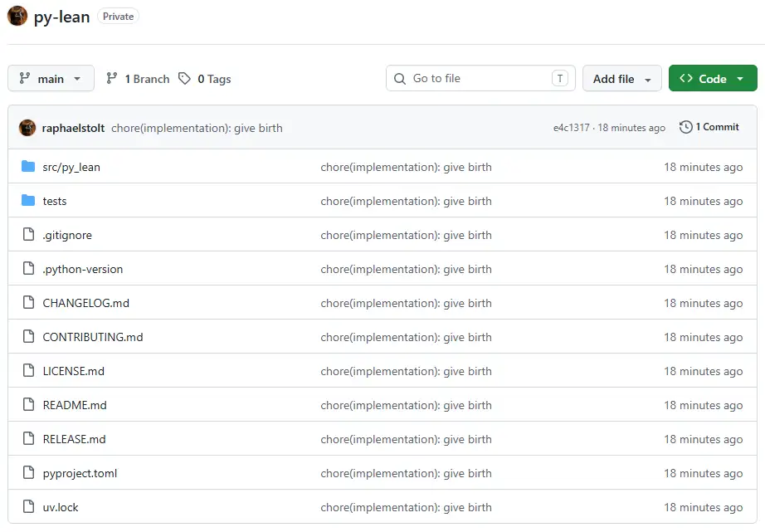765x532 pixels.
Task: Focus the Go to file search field
Action: (480, 78)
